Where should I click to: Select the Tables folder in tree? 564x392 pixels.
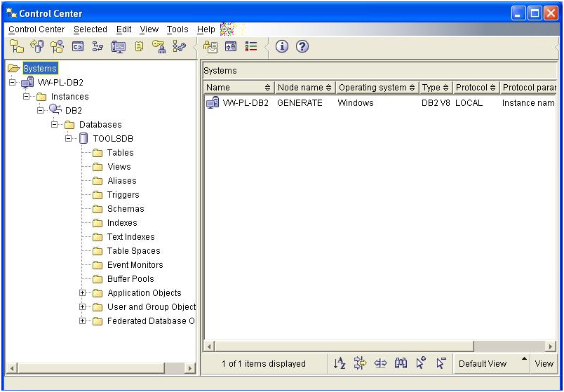tap(114, 152)
